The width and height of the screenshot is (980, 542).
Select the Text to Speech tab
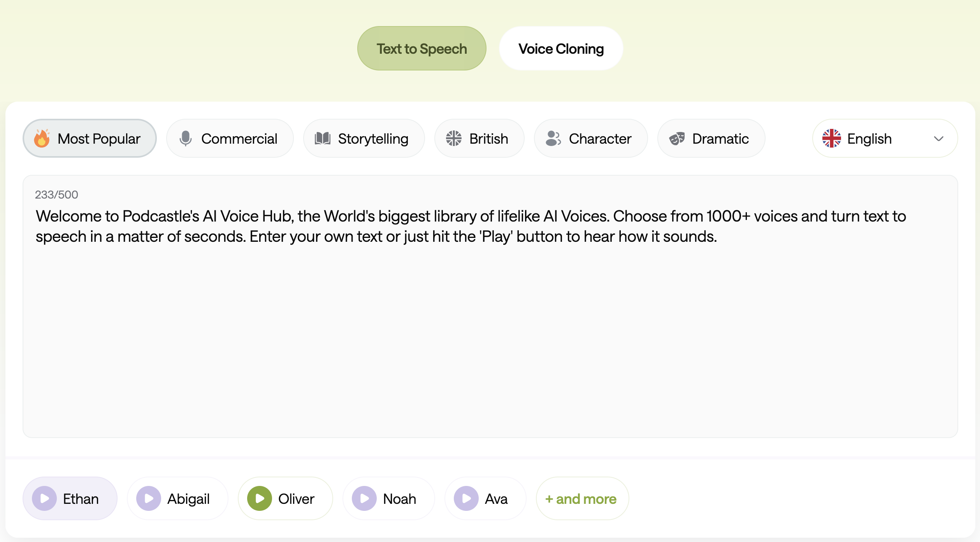point(422,49)
